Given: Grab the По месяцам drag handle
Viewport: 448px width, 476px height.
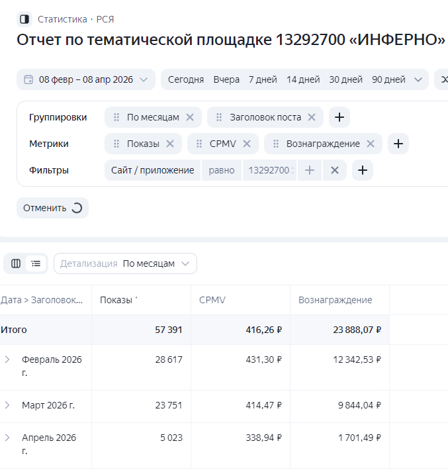Looking at the screenshot, I should point(116,117).
